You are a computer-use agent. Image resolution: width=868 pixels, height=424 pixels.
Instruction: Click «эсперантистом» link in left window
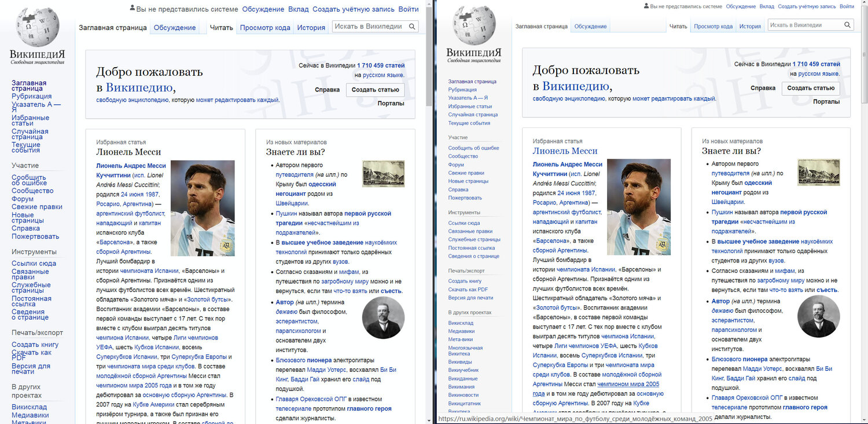pyautogui.click(x=297, y=321)
